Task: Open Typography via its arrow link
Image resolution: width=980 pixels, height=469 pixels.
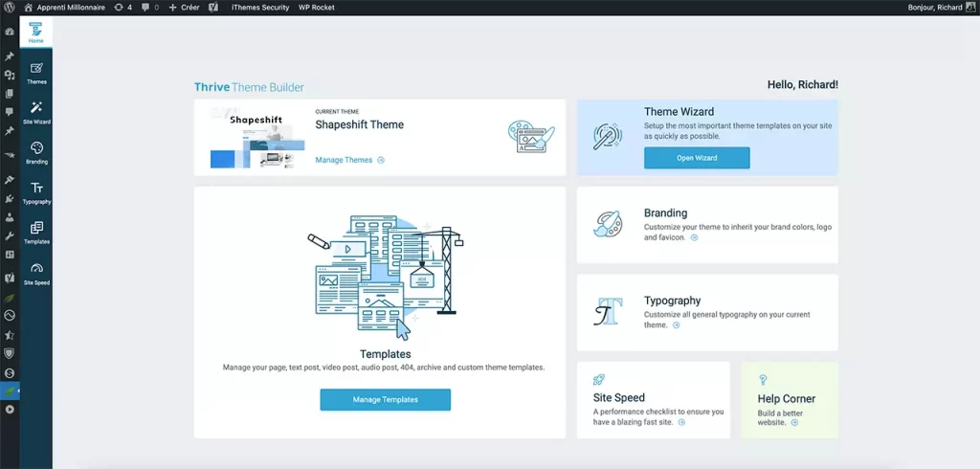Action: (x=677, y=325)
